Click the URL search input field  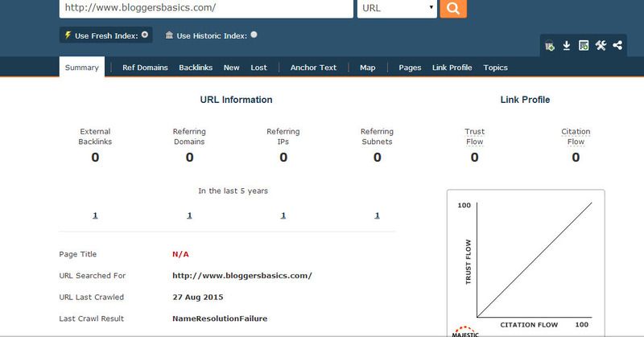tap(206, 8)
